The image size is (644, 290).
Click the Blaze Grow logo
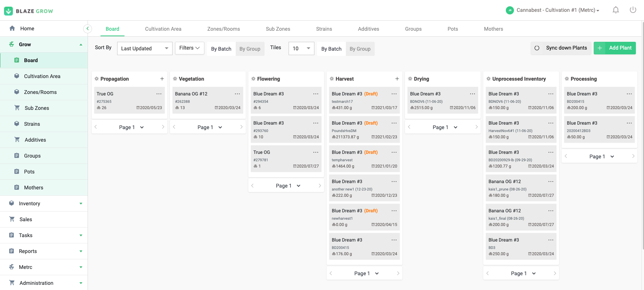[x=29, y=11]
